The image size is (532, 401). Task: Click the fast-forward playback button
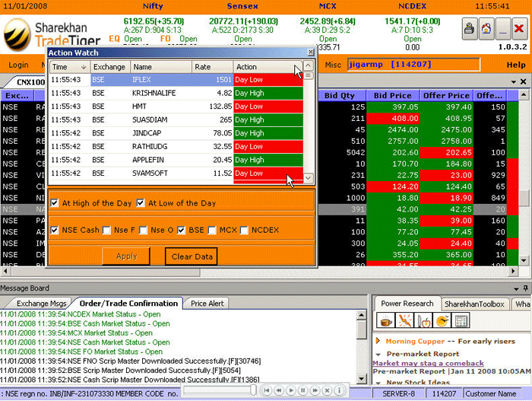click(315, 390)
